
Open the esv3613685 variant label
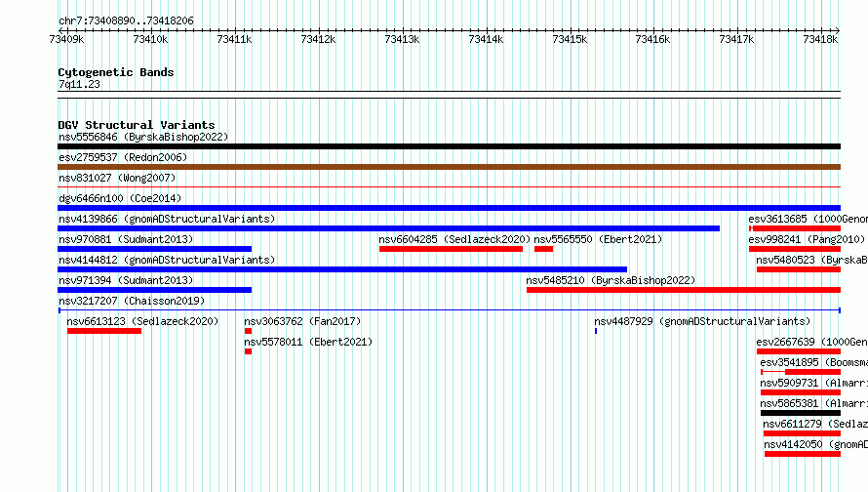(808, 219)
